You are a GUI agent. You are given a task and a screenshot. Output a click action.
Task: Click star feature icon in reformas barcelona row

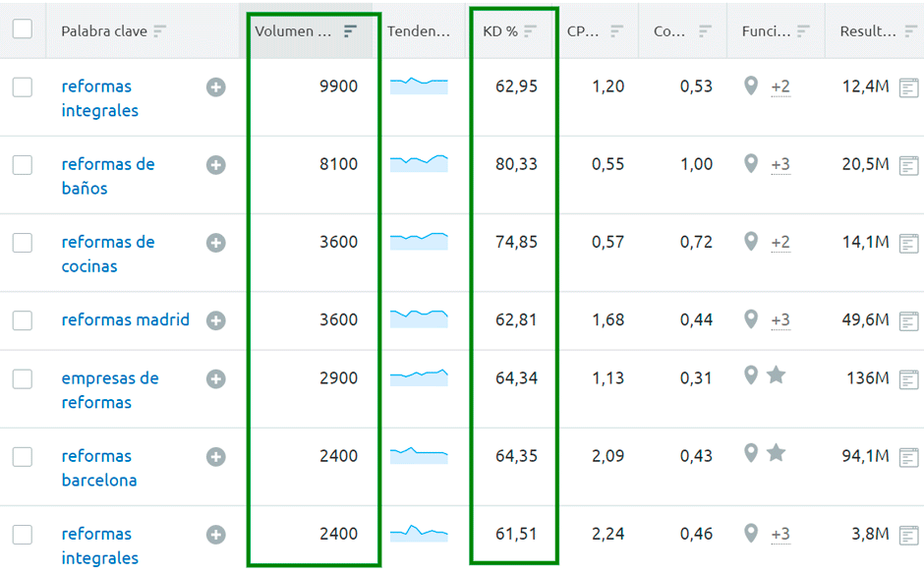(x=776, y=453)
